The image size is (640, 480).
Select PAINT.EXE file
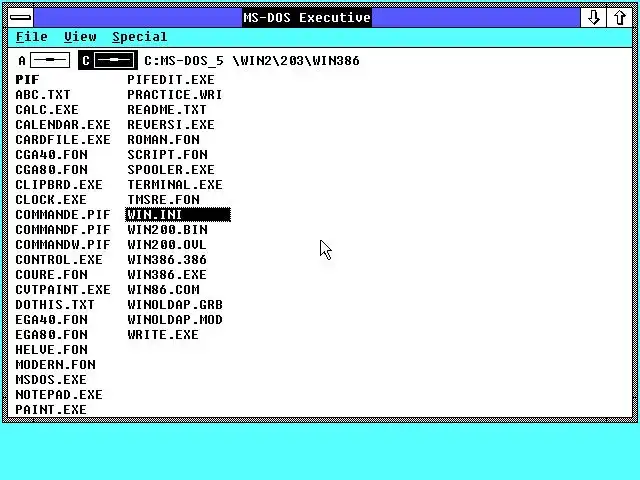click(51, 410)
